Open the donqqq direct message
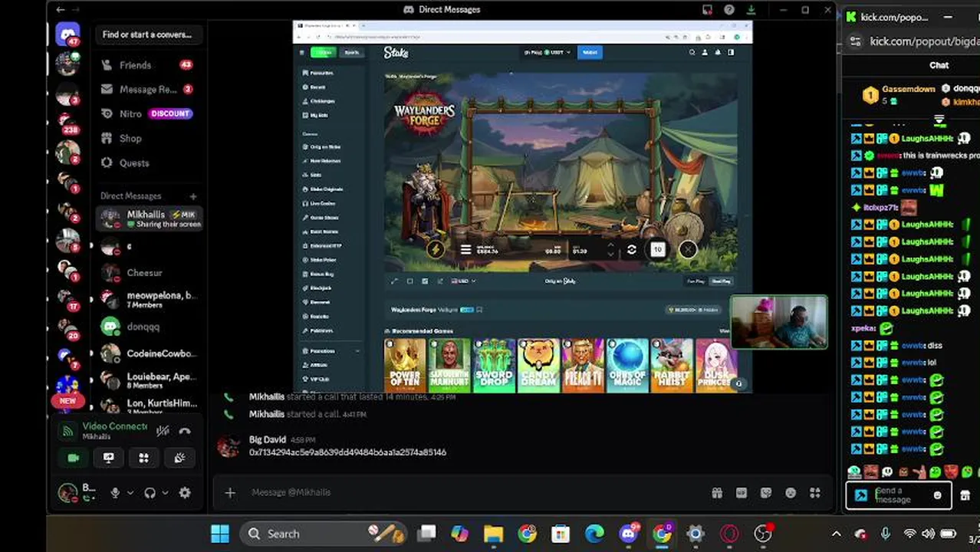980x552 pixels. 149,327
